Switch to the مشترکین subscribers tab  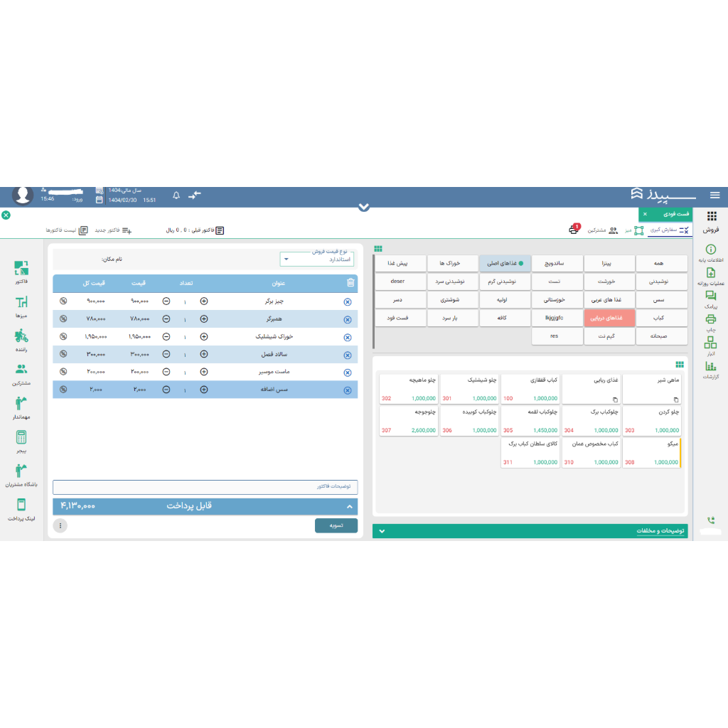click(602, 230)
